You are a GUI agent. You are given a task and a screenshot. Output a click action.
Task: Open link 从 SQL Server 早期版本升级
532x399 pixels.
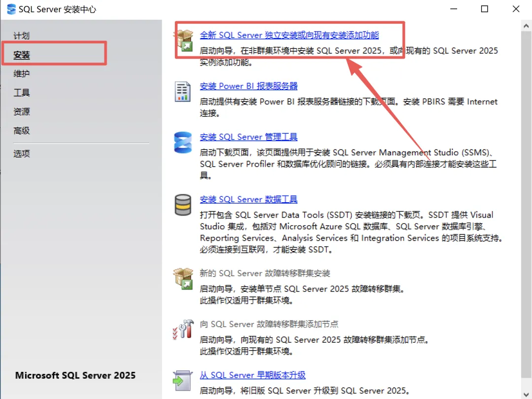click(x=252, y=375)
